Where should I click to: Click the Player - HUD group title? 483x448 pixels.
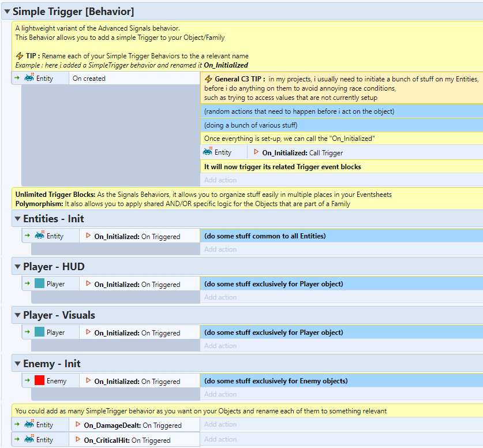[x=54, y=267]
